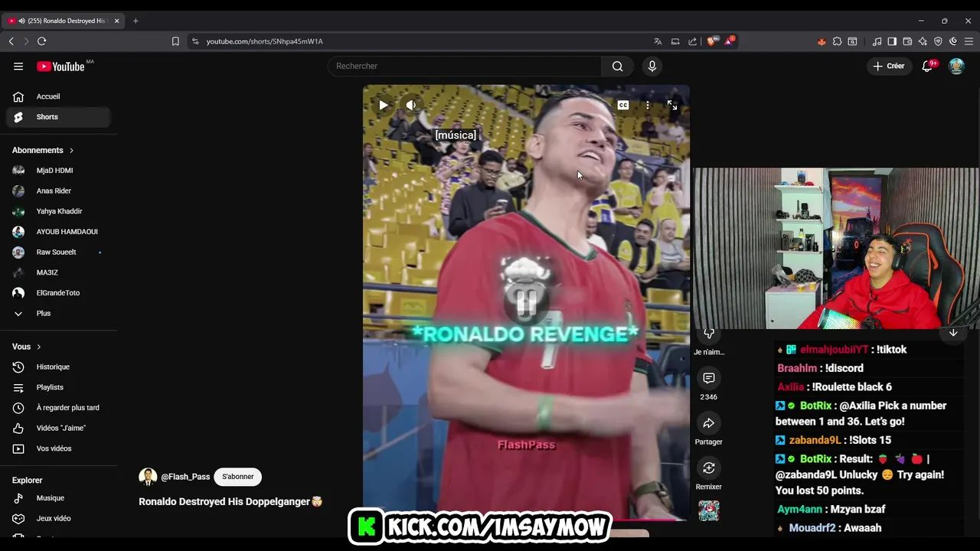The height and width of the screenshot is (551, 980).
Task: Open the translate page icon
Action: coord(658,41)
